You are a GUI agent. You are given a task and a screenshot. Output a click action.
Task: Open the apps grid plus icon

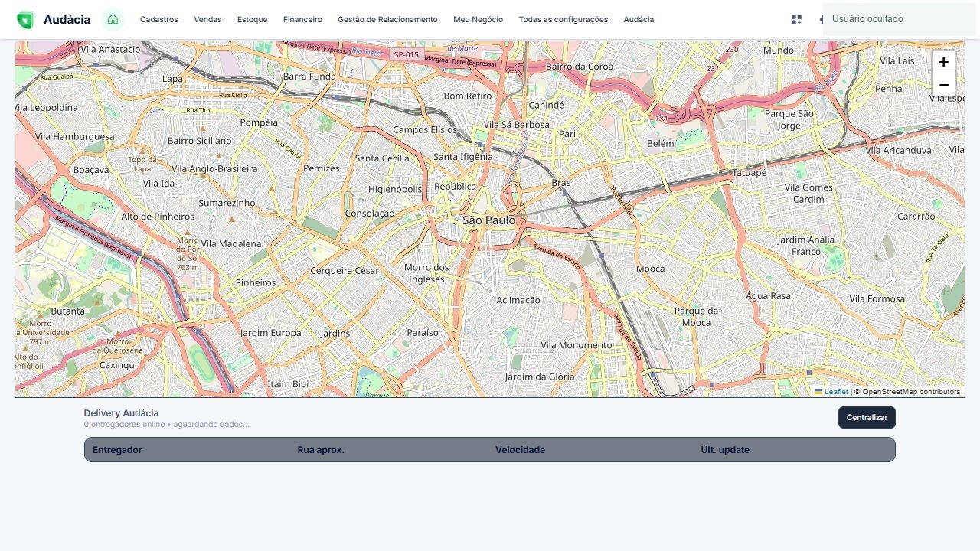click(x=796, y=20)
